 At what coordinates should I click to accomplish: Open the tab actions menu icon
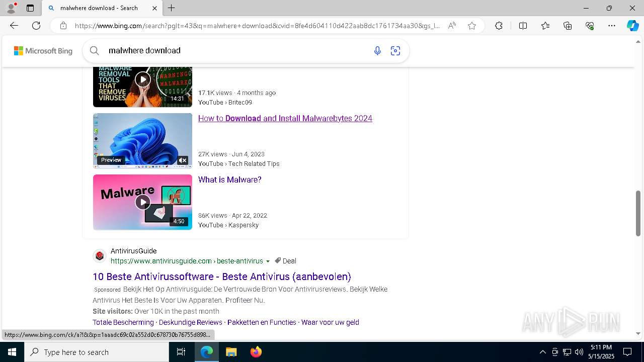click(30, 8)
